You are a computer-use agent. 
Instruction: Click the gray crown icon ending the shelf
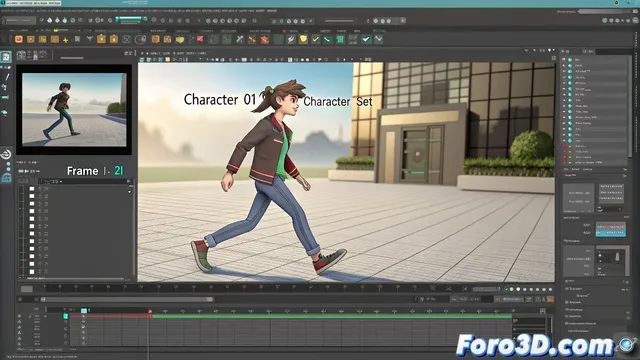(378, 39)
